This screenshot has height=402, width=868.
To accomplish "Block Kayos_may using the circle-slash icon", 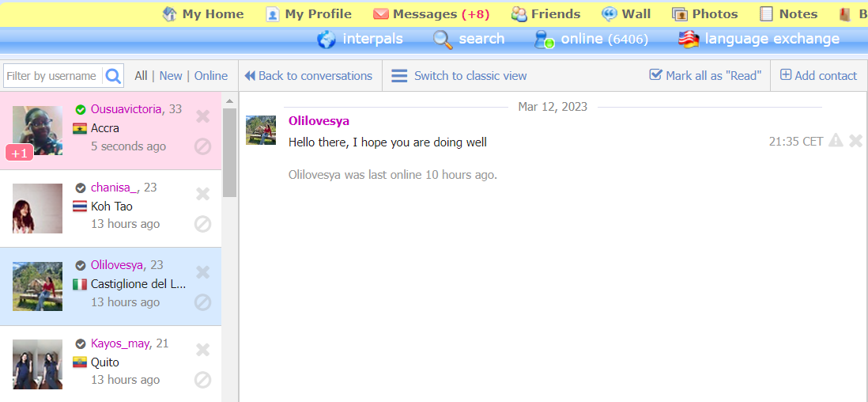I will click(202, 380).
